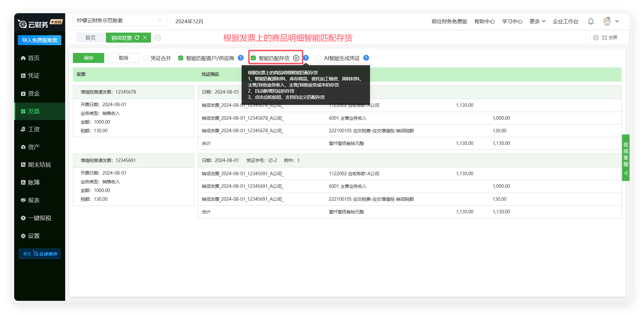Viewport: 644px width, 315px height.
Task: Open the 柠檬云财务示范账套 account dropdown
Action: point(119,20)
